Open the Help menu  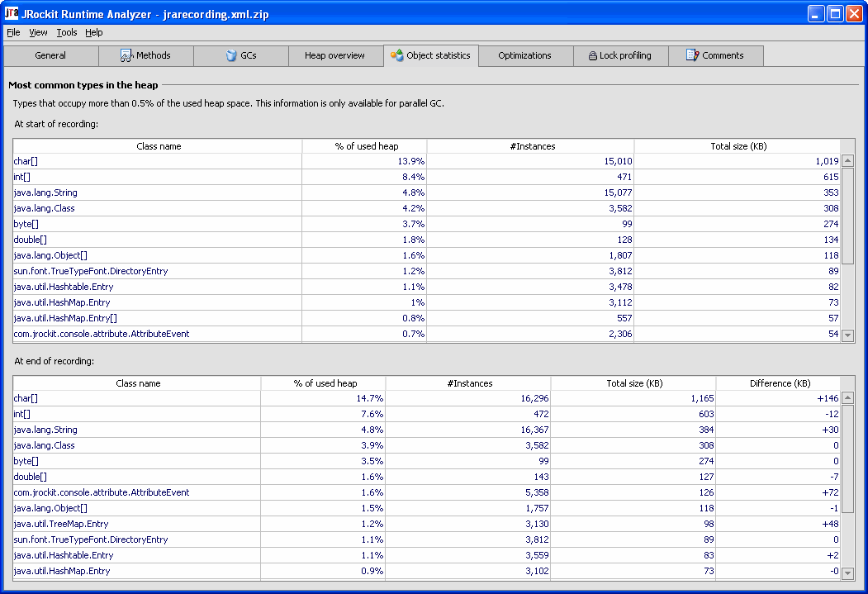[94, 32]
